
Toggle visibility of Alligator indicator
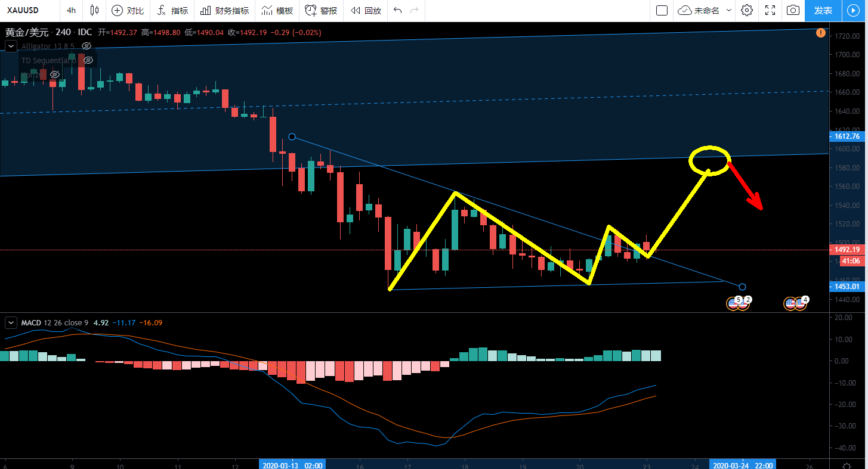point(87,46)
